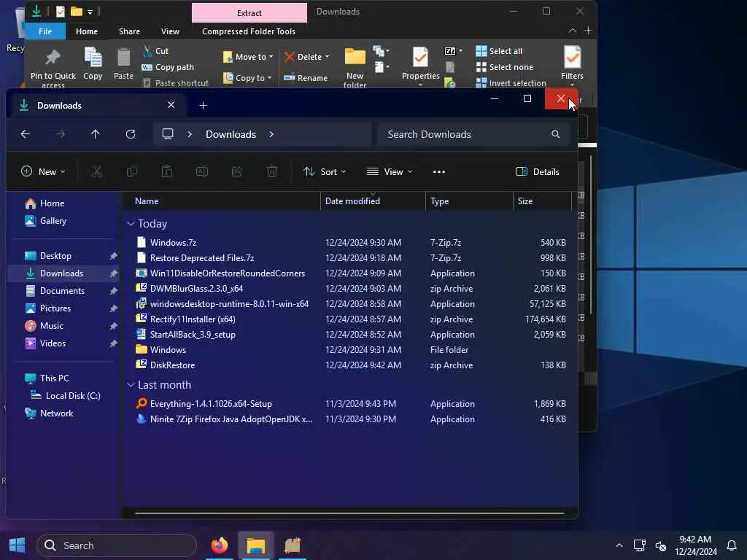Click the search magnifier in Search Downloads
This screenshot has width=747, height=560.
coord(555,134)
